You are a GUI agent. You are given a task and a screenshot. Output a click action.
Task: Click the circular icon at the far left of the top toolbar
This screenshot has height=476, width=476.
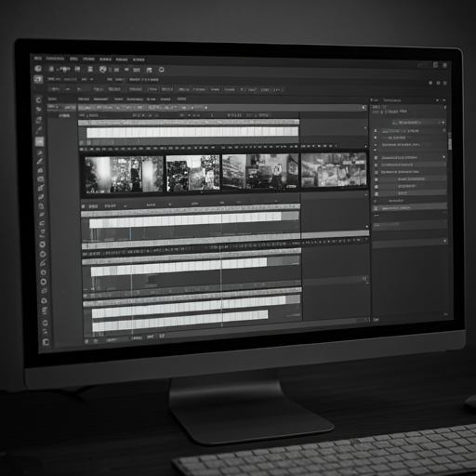point(38,69)
